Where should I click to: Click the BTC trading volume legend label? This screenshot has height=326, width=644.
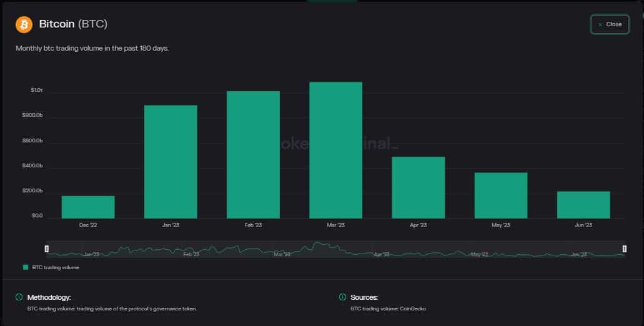(x=56, y=267)
